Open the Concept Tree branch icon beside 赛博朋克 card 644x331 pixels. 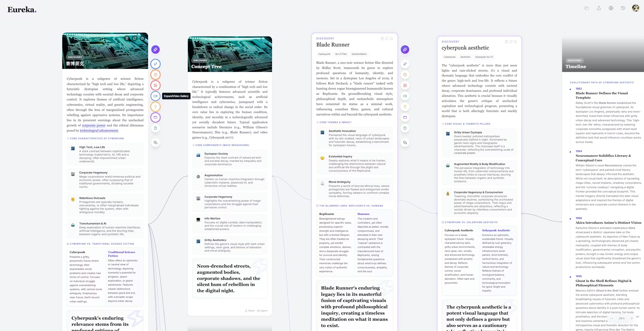click(155, 64)
